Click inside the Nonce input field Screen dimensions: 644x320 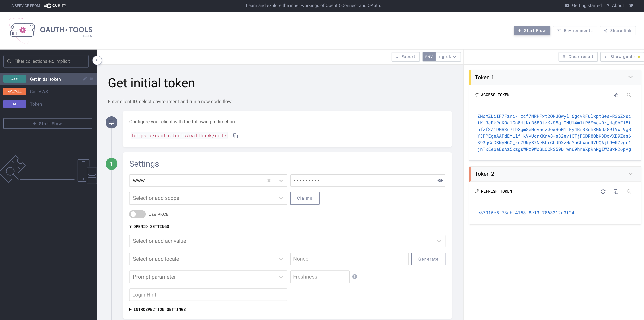[x=349, y=259]
